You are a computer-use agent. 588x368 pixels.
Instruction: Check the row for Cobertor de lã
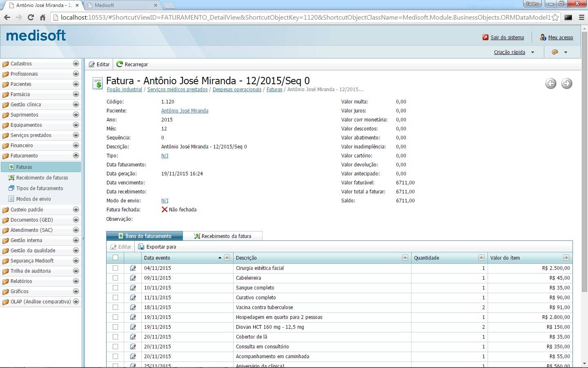(x=115, y=337)
